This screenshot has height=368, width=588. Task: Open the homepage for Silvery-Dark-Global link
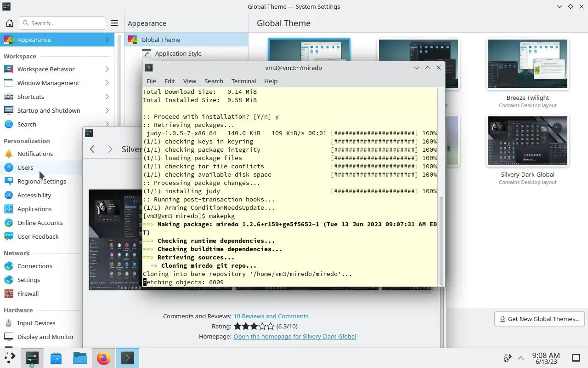[294, 336]
